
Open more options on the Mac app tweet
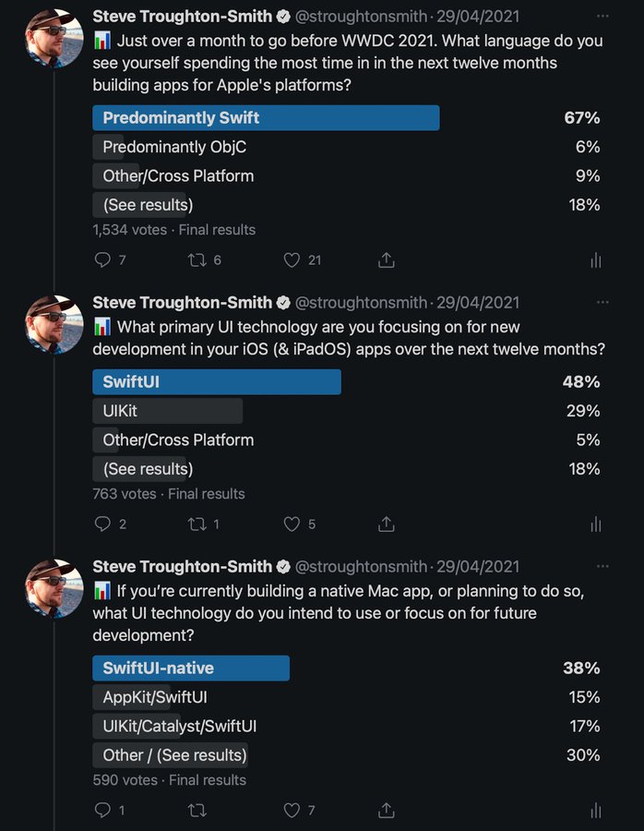pyautogui.click(x=602, y=566)
